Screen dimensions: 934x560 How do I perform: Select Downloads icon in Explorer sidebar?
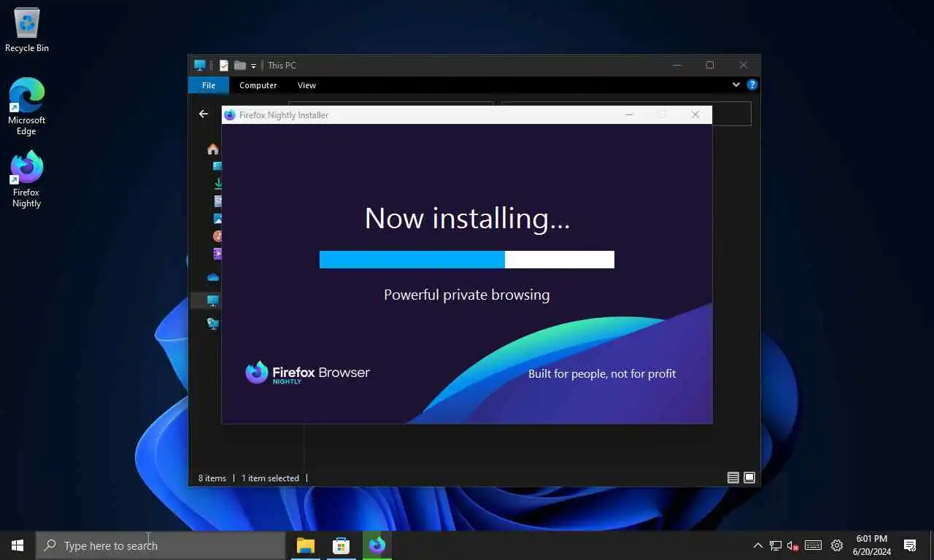(x=217, y=184)
